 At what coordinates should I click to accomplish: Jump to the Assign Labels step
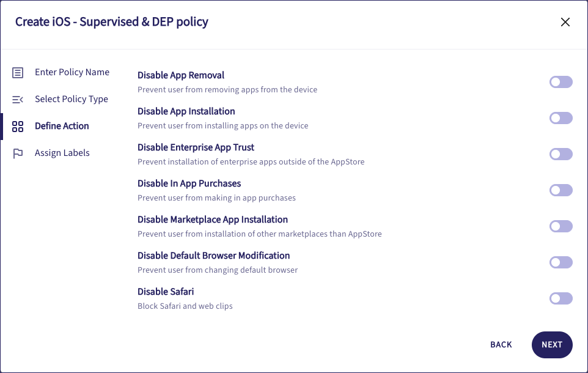pos(62,153)
